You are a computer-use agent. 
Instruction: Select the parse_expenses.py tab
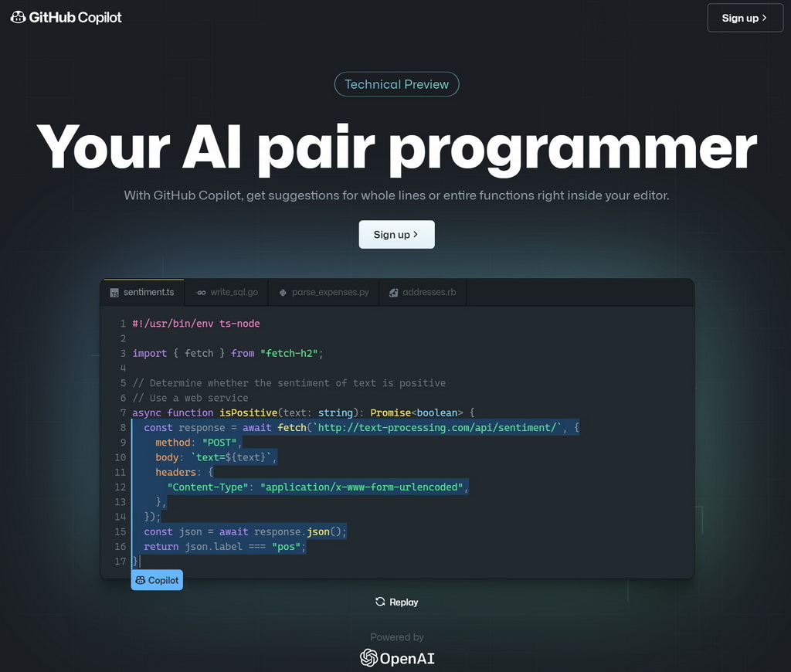(x=324, y=292)
